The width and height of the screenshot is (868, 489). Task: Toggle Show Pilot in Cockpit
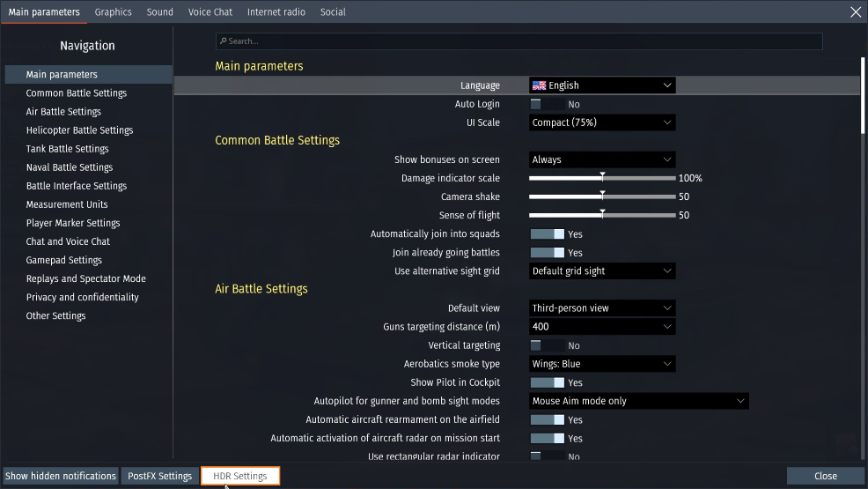click(x=547, y=382)
